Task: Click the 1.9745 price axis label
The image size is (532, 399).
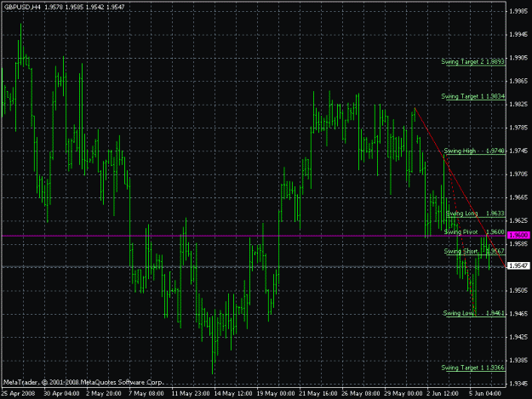Action: [518, 151]
